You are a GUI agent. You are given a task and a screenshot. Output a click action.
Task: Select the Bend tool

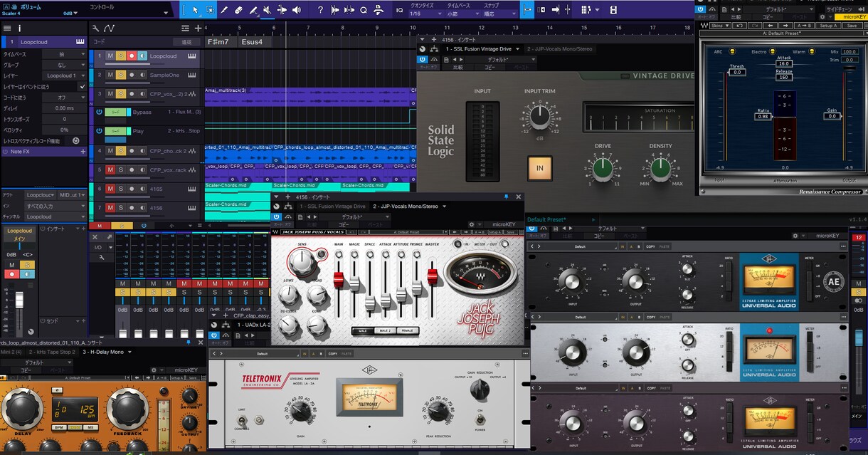tap(282, 10)
